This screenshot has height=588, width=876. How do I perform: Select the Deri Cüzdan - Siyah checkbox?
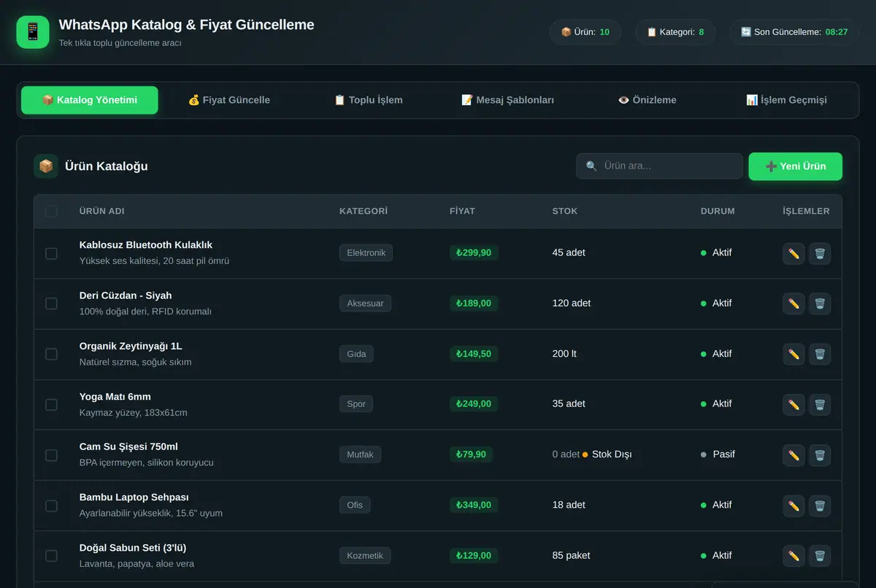coord(51,303)
